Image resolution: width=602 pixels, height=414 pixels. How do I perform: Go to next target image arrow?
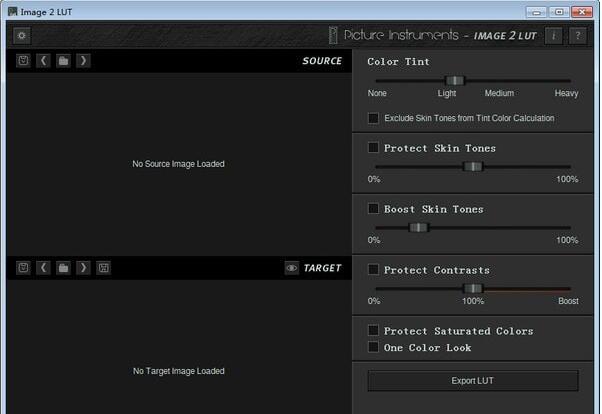(x=83, y=268)
